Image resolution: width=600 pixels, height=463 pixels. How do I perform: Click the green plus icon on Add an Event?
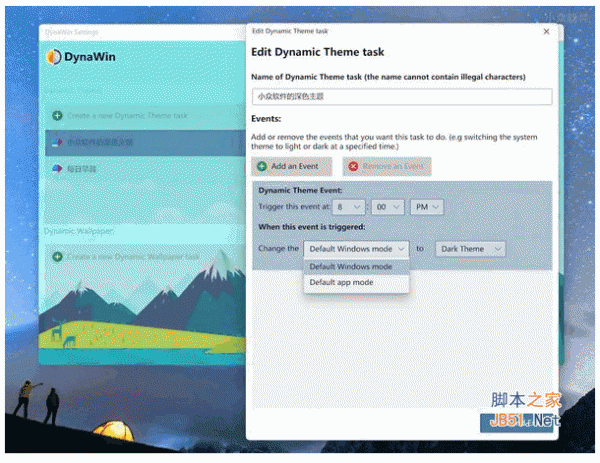(x=262, y=166)
